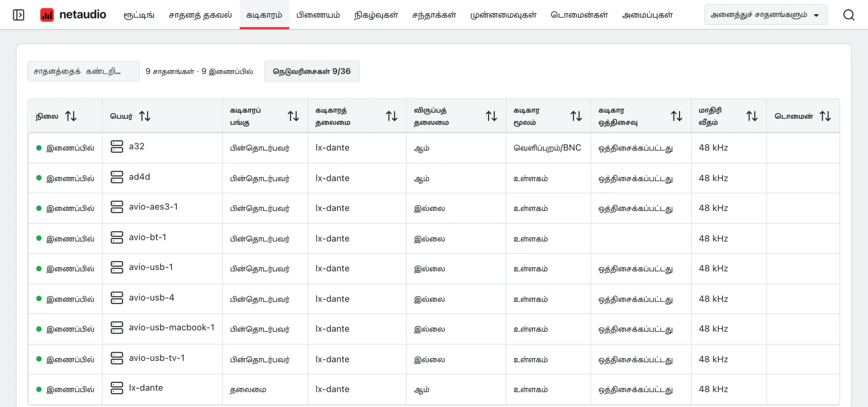This screenshot has width=868, height=407.
Task: Switch to முன்னமைவுகள் tab
Action: tap(503, 15)
